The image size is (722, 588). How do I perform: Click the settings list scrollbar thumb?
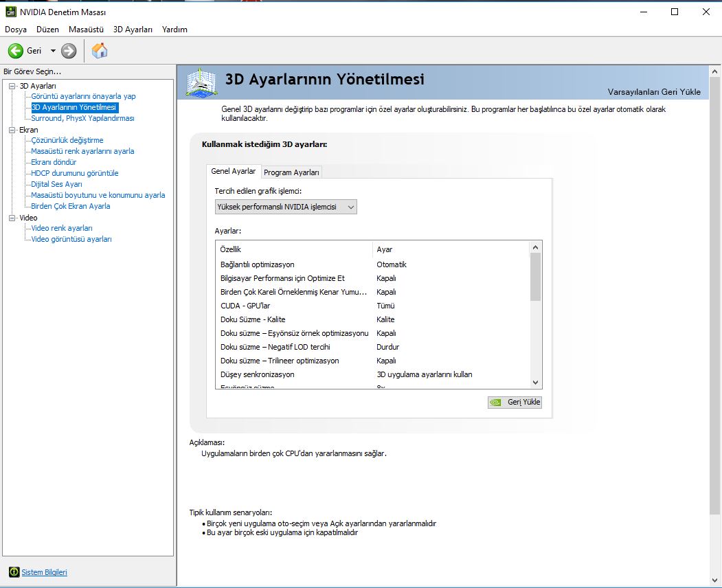(x=535, y=277)
